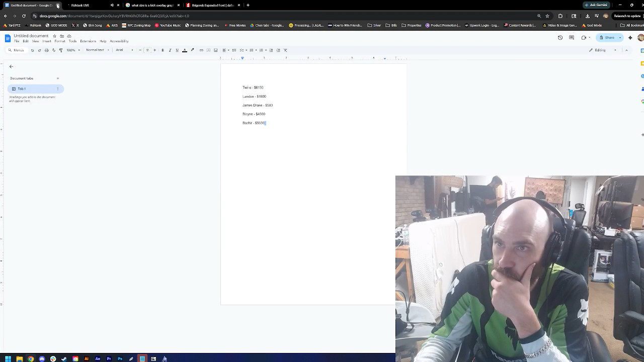This screenshot has height=362, width=644.
Task: Click the Ask Gemini button
Action: (x=597, y=5)
